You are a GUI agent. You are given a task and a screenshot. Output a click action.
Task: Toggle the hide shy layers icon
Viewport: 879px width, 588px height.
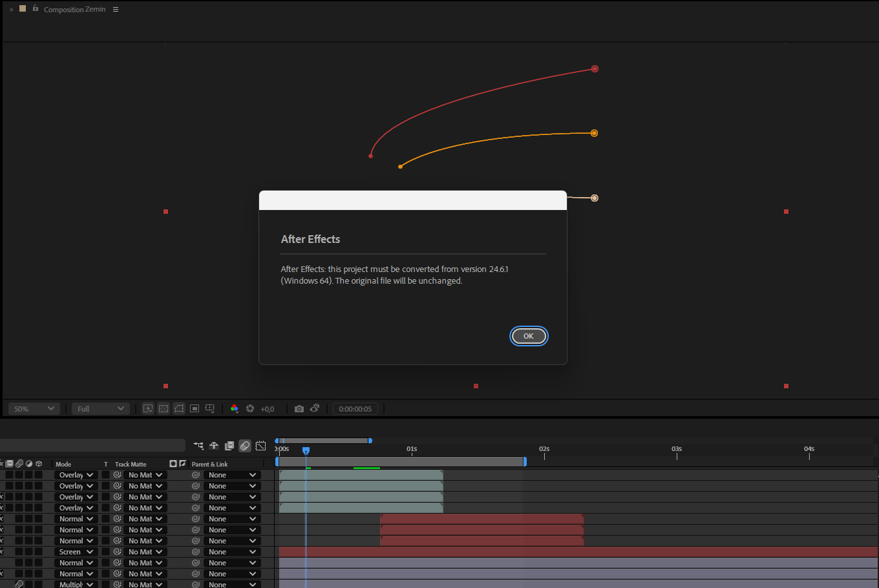pyautogui.click(x=214, y=446)
